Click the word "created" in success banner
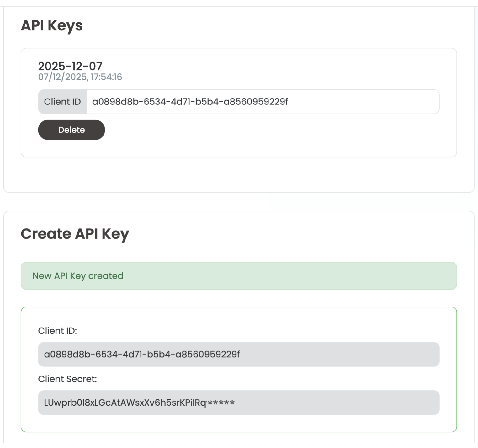 tap(106, 276)
